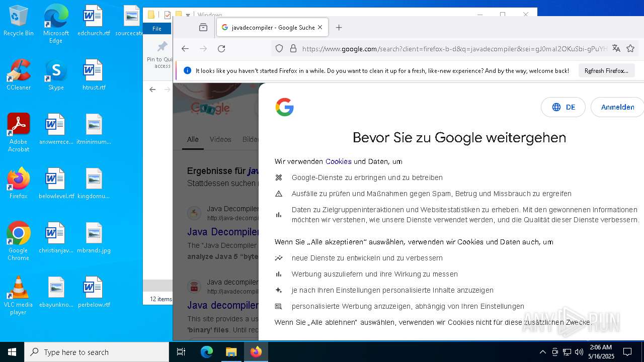
Task: Follow the Cookies link in consent dialog
Action: tap(338, 161)
